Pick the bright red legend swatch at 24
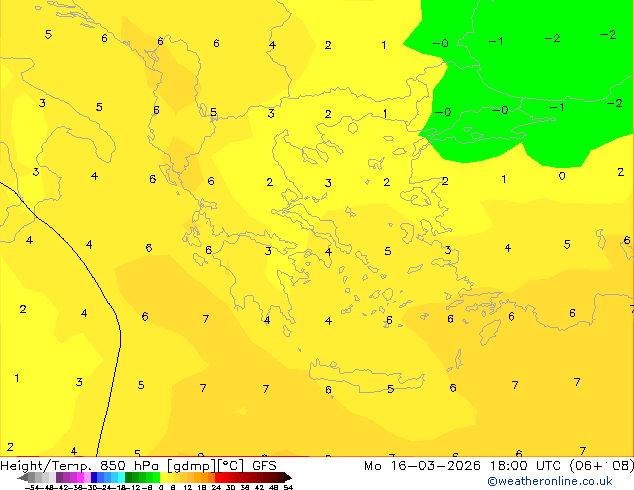This screenshot has height=490, width=634. 218,477
